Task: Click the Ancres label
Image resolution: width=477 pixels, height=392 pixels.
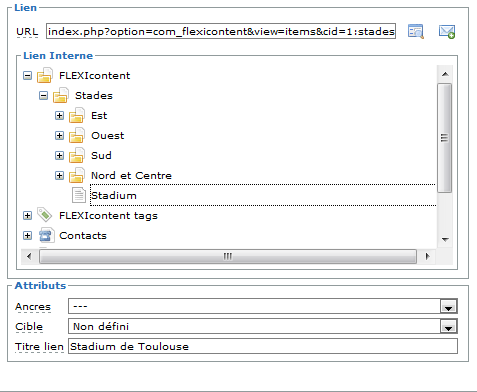Action: tap(33, 307)
